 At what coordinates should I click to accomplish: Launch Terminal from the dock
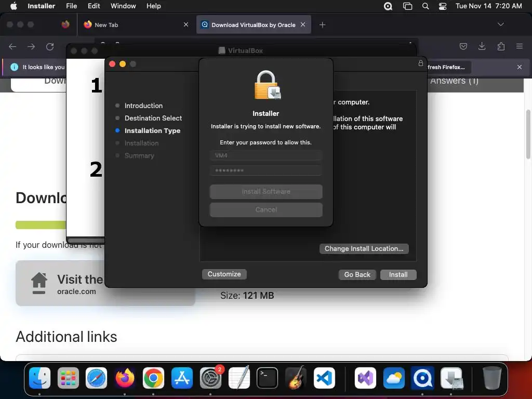268,378
